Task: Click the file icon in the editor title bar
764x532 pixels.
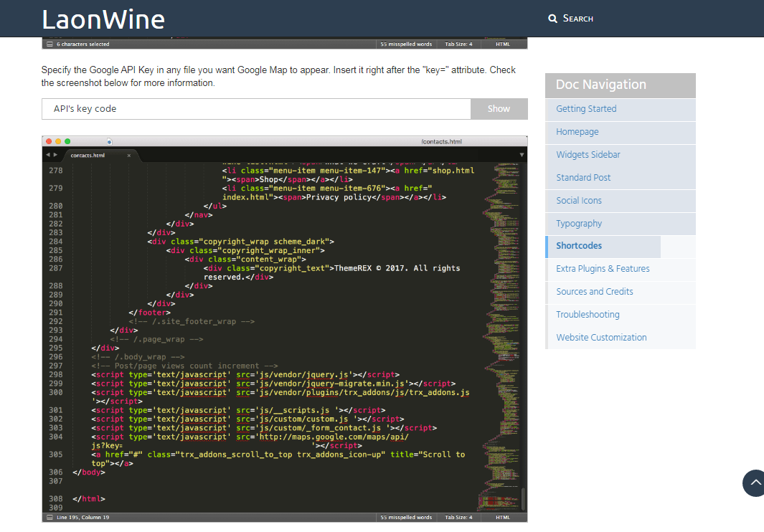Action: 109,141
